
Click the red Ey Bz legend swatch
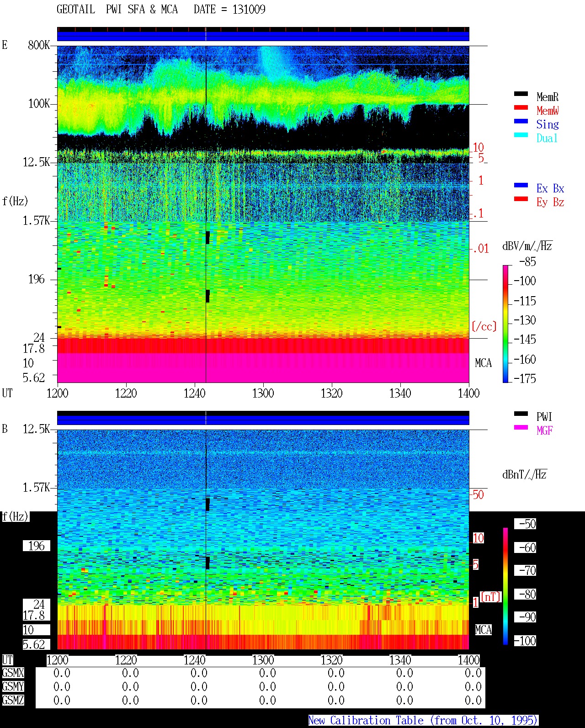click(x=521, y=199)
